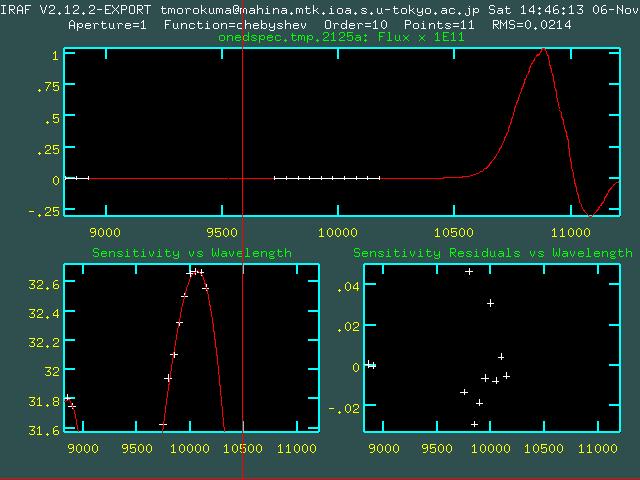This screenshot has height=480, width=640.
Task: Click the '.02' y-axis label of residuals plot
Action: [348, 327]
